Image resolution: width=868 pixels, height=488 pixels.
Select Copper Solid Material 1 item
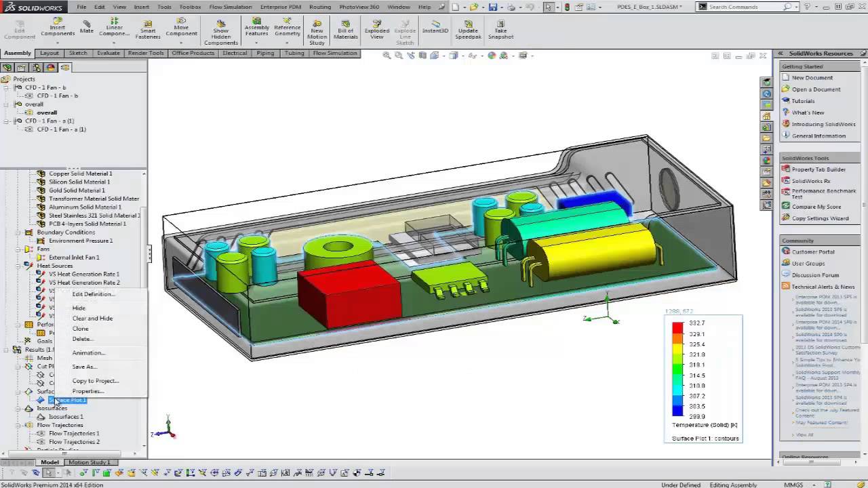pos(81,174)
